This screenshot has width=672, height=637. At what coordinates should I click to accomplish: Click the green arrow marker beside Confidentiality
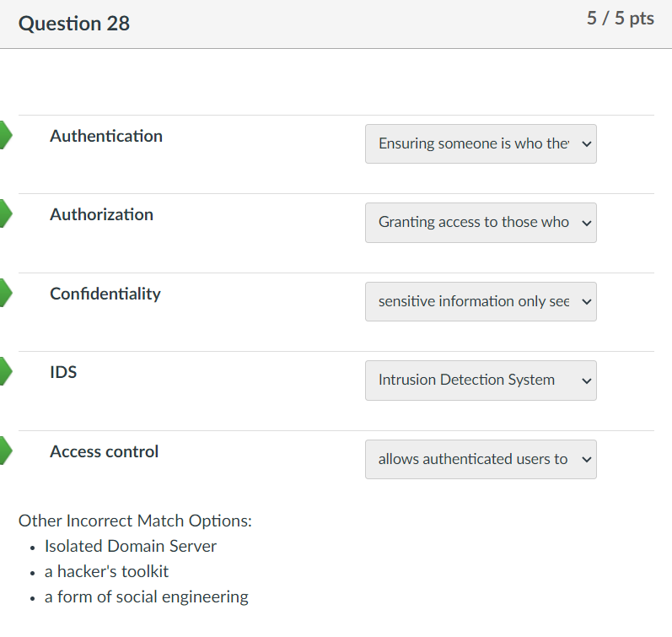coord(6,293)
